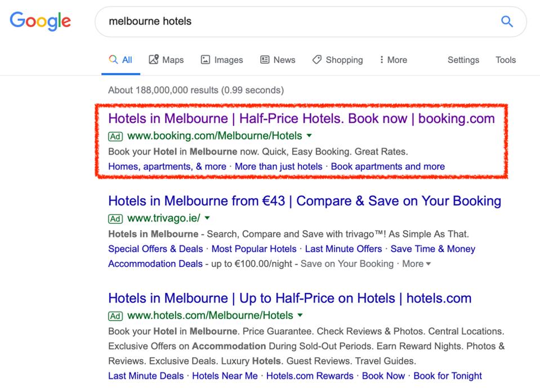Open the Images search category icon
Viewport: 540px width, 392px height.
[207, 59]
